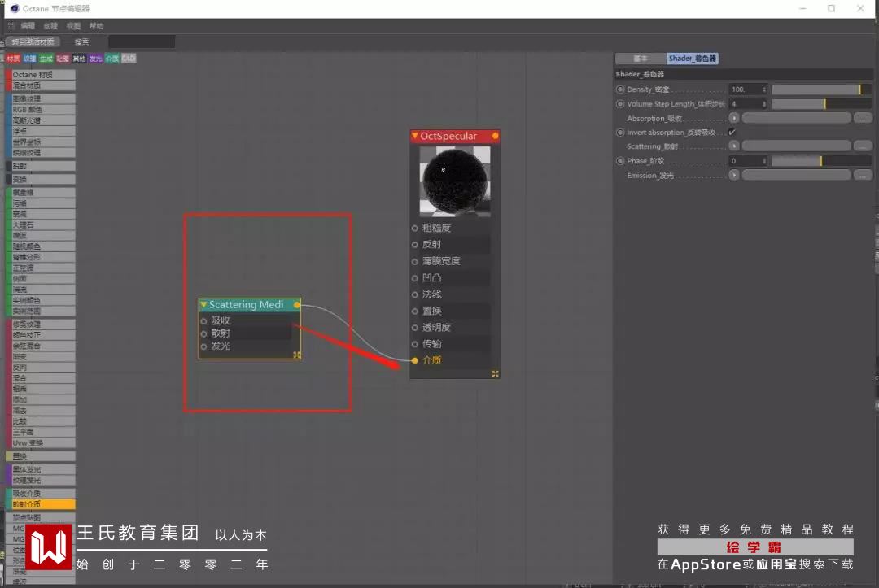Viewport: 879px width, 588px height.
Task: Click the OctSpecular material preview sphere
Action: point(455,181)
